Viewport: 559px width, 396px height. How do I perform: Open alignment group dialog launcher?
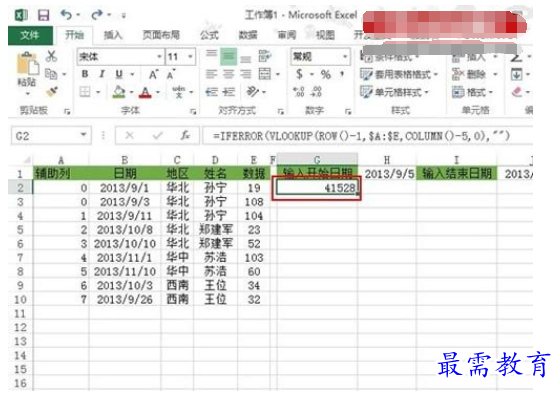coord(281,112)
